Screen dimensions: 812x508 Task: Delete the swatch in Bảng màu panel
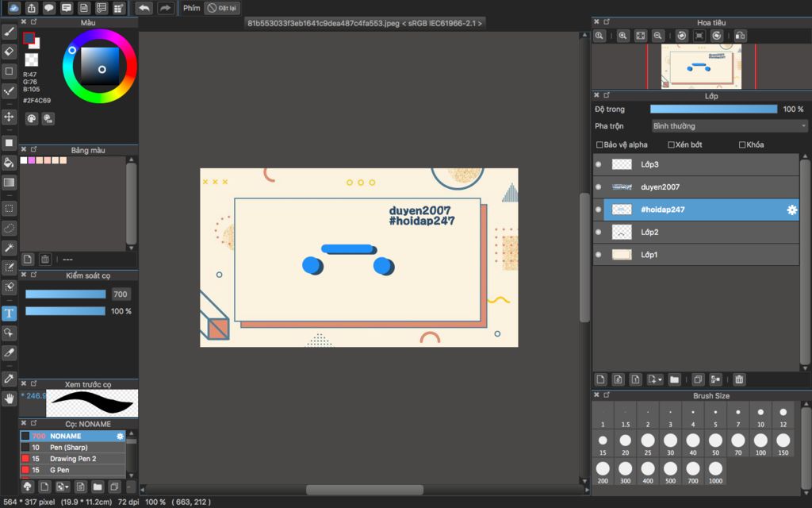45,260
